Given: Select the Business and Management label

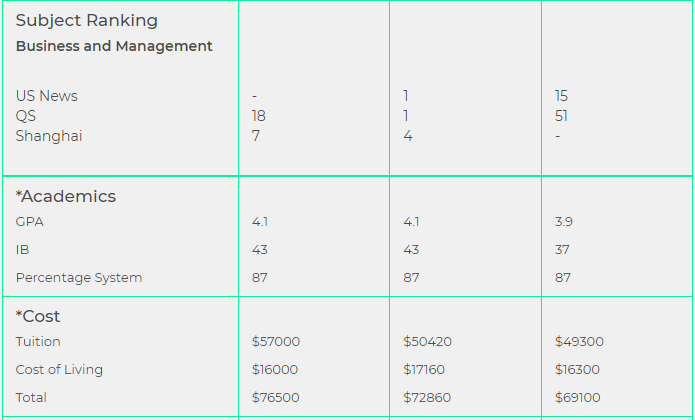Looking at the screenshot, I should click(114, 46).
